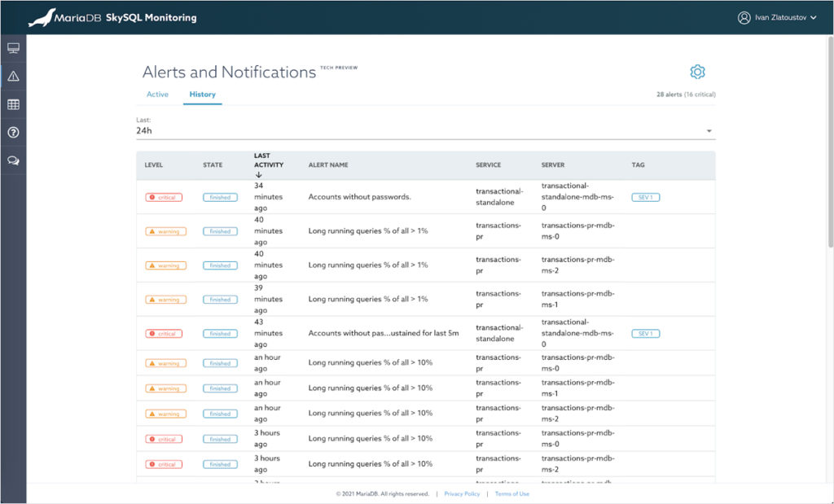834x504 pixels.
Task: Click the help question mark sidebar icon
Action: 13,132
